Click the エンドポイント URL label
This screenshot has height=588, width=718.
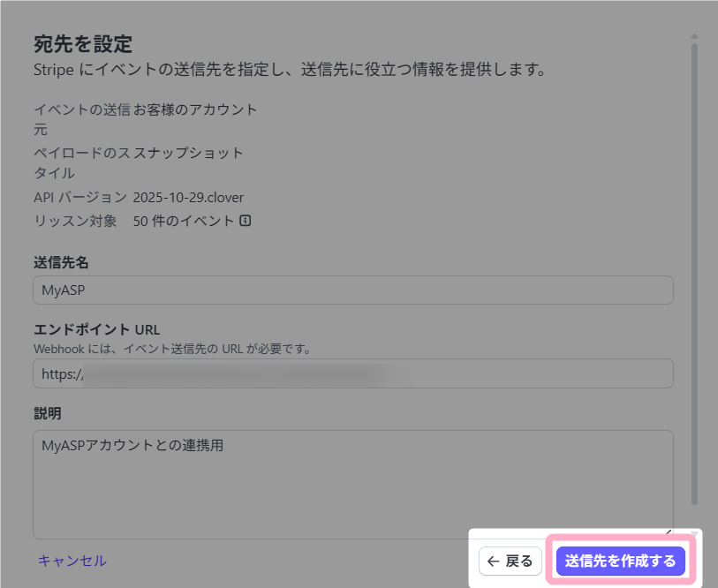coord(96,330)
